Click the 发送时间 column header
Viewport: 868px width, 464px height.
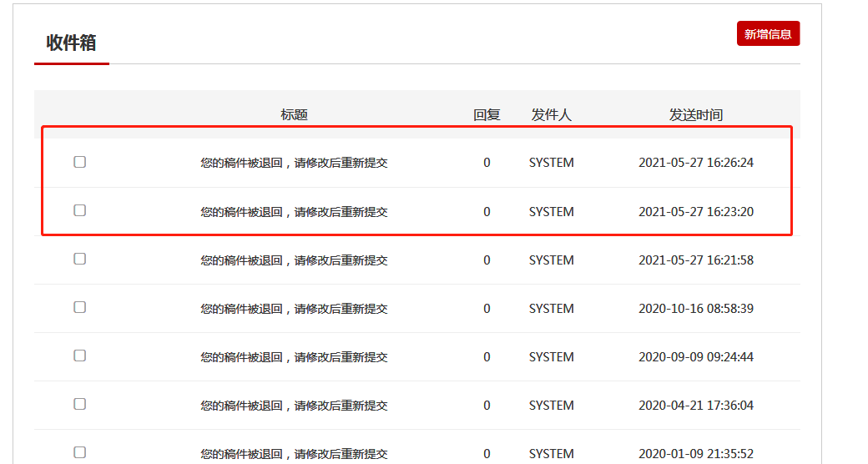(x=695, y=115)
